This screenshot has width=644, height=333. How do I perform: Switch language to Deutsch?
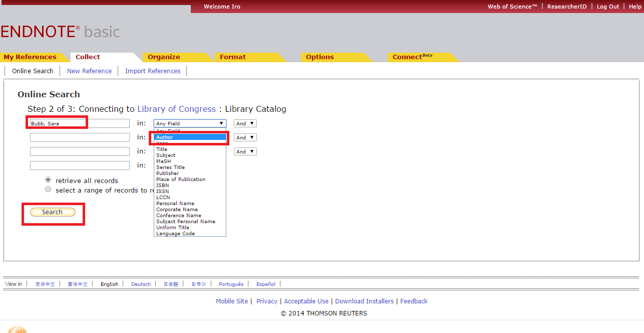coord(141,284)
